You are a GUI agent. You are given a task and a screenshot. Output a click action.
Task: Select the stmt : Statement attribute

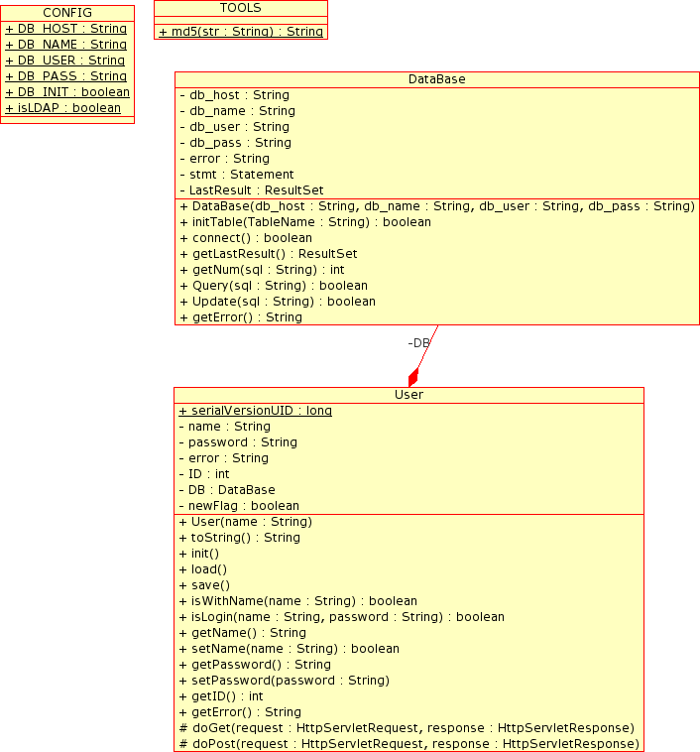(x=237, y=174)
